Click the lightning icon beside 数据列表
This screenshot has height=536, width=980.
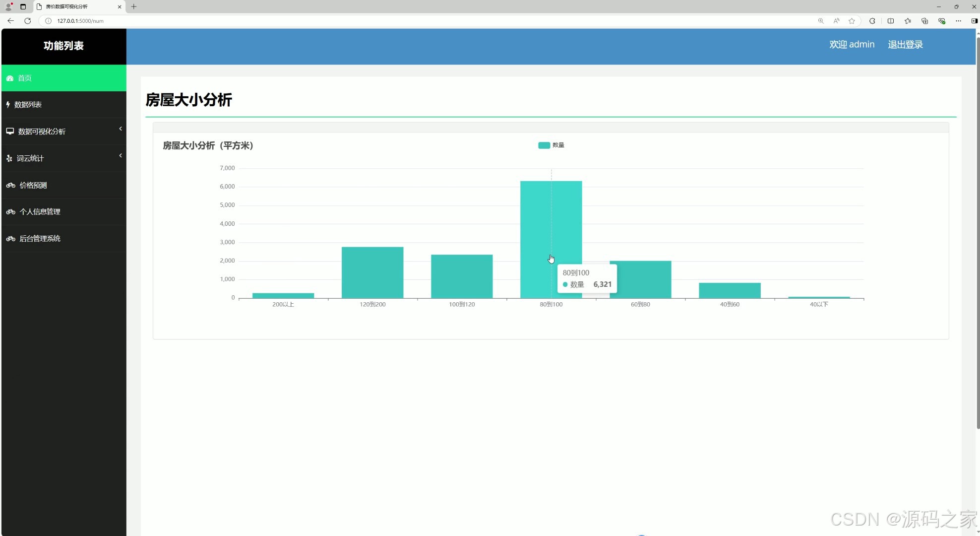(8, 105)
